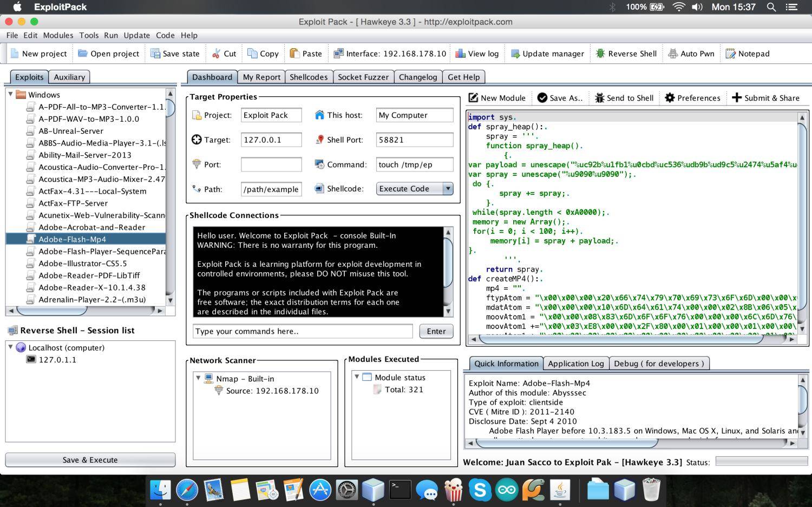This screenshot has width=812, height=507.
Task: Open the Preferences settings
Action: [692, 98]
